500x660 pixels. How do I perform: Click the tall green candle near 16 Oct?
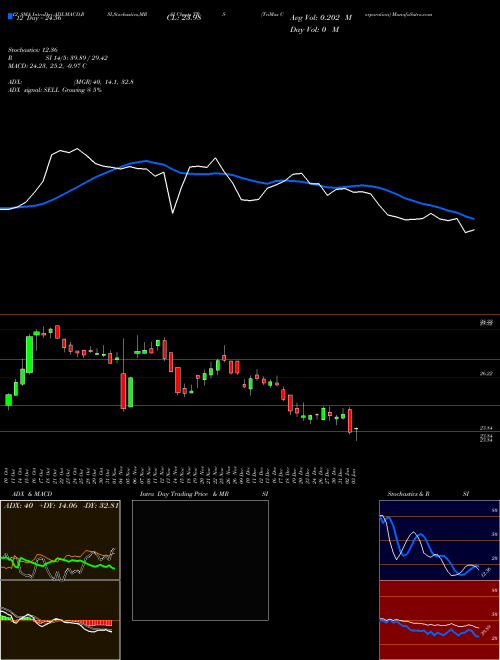coord(29,354)
